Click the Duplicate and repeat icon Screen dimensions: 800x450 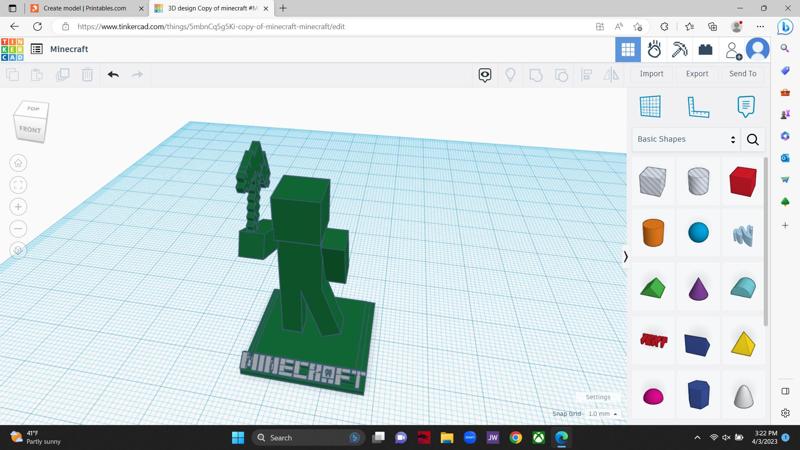click(x=62, y=75)
